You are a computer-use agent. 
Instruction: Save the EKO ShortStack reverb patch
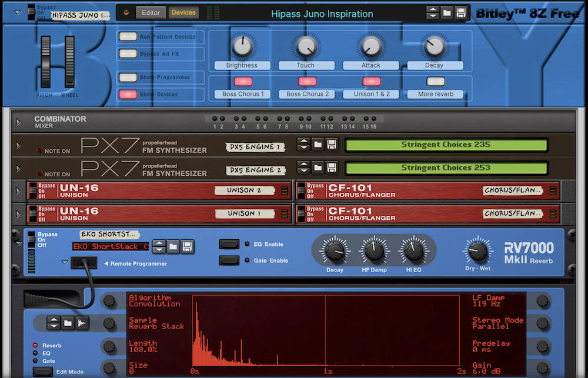click(x=187, y=247)
